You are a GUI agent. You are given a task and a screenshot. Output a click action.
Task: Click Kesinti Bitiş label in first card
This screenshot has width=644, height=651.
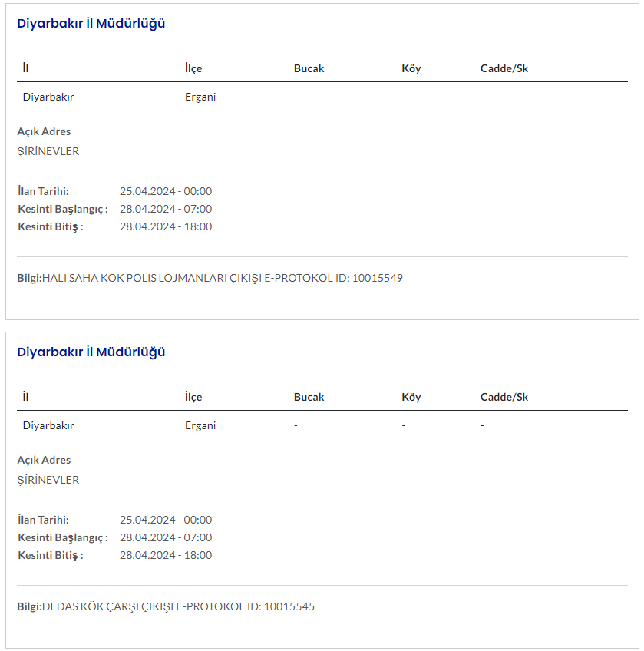51,226
